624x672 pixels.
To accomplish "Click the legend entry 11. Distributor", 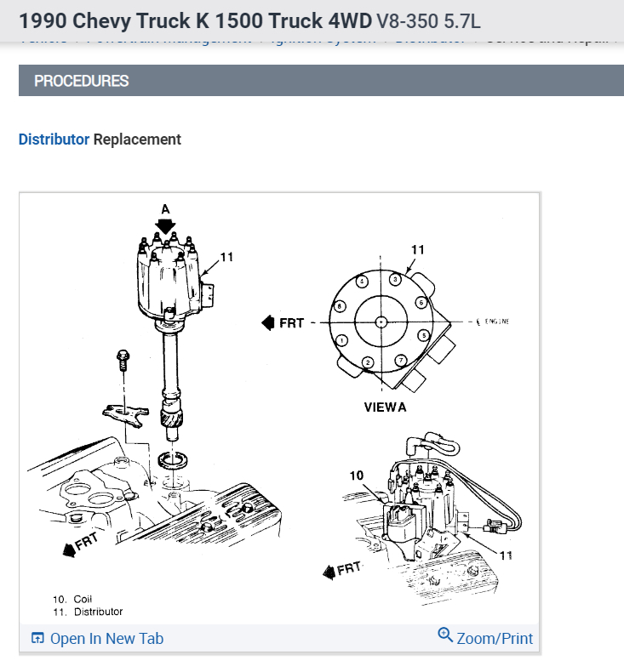I will [88, 612].
